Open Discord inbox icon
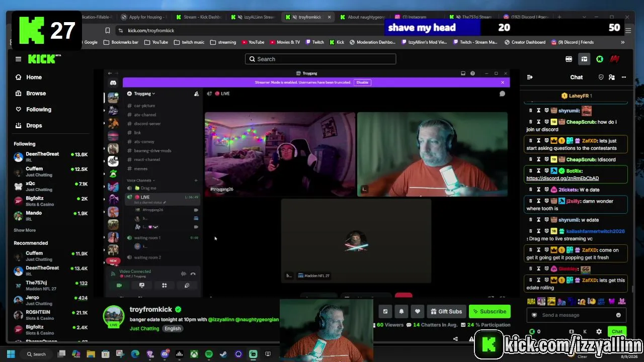The height and width of the screenshot is (362, 644). [463, 73]
